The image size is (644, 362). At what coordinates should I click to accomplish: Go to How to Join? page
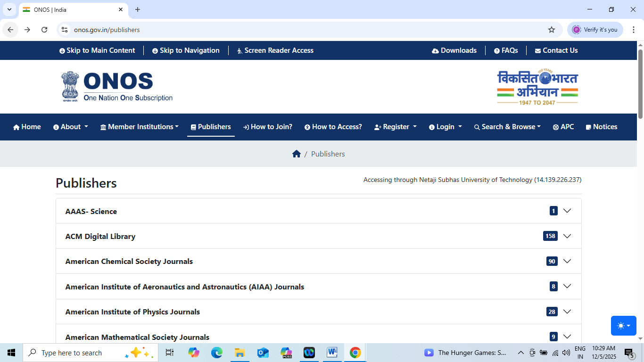(268, 127)
